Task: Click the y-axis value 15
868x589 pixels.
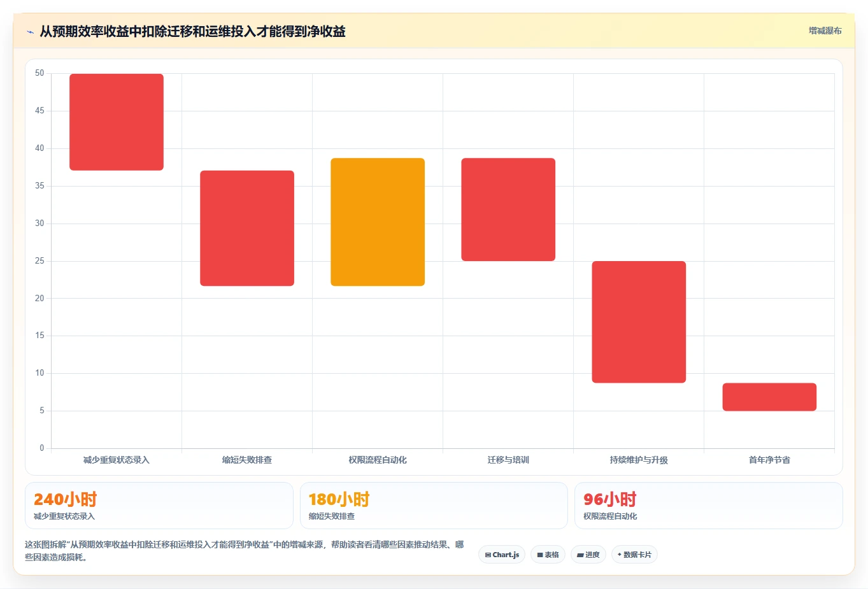Action: pyautogui.click(x=39, y=336)
